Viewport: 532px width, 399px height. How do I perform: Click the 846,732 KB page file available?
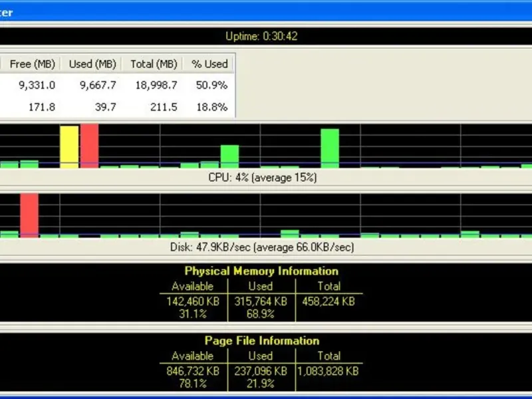coord(193,371)
